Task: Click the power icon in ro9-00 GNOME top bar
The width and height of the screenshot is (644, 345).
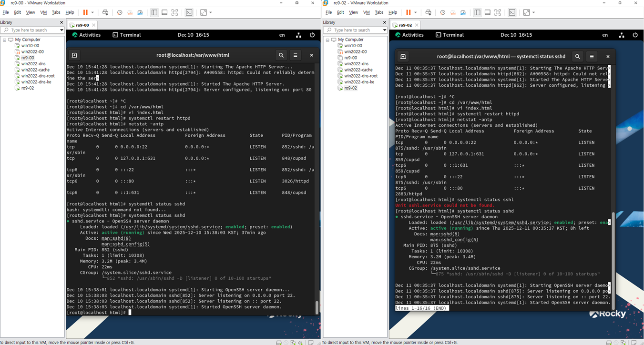Action: click(312, 35)
